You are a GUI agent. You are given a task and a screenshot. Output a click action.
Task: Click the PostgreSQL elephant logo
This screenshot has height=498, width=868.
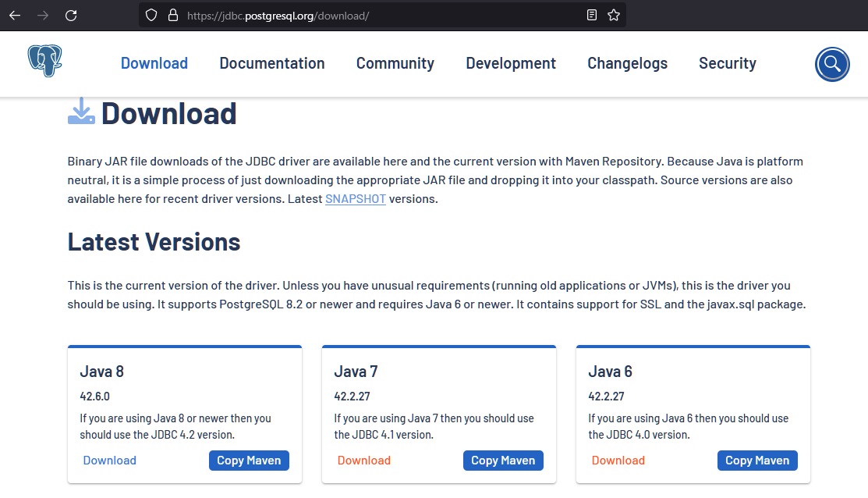(x=44, y=62)
